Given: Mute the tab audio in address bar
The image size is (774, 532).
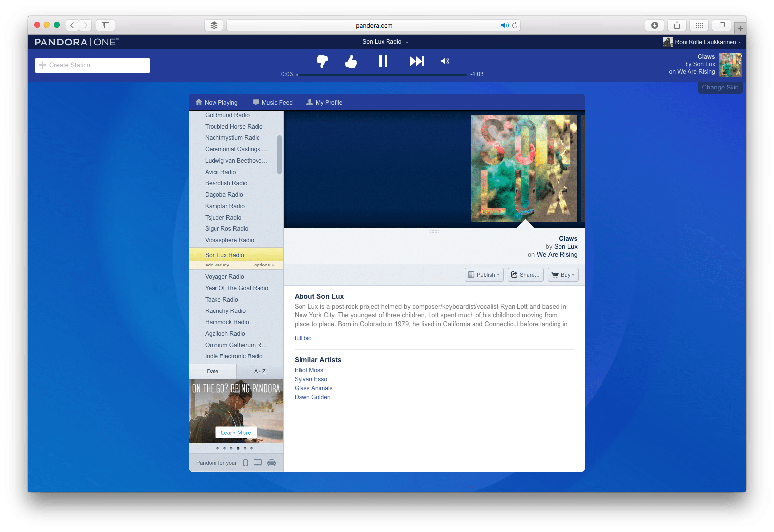Looking at the screenshot, I should tap(504, 25).
